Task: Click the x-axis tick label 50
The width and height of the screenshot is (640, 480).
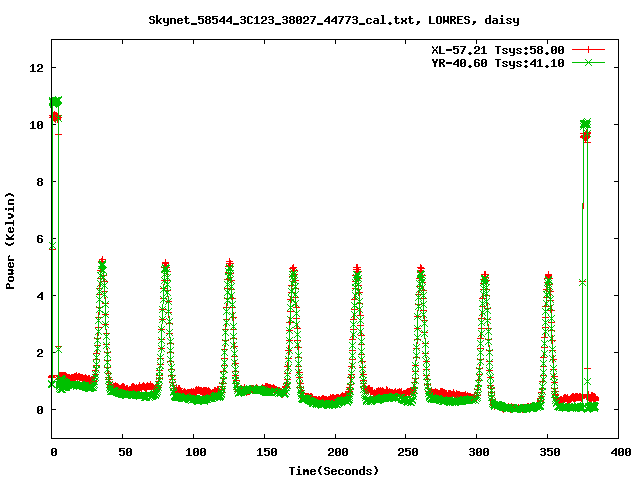Action: point(125,452)
